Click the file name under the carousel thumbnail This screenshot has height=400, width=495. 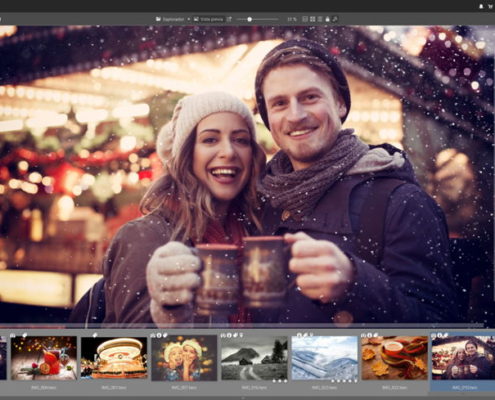[114, 388]
